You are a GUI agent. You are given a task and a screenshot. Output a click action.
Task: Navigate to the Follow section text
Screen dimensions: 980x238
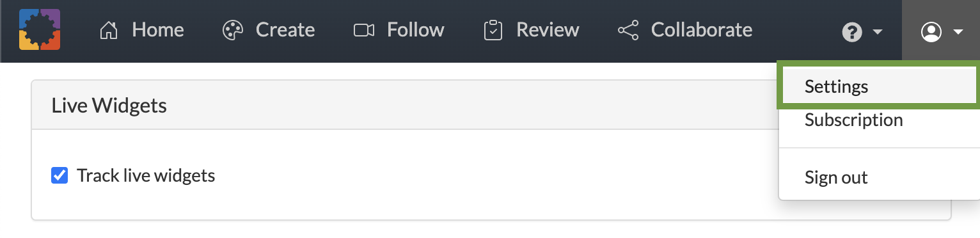click(x=415, y=30)
